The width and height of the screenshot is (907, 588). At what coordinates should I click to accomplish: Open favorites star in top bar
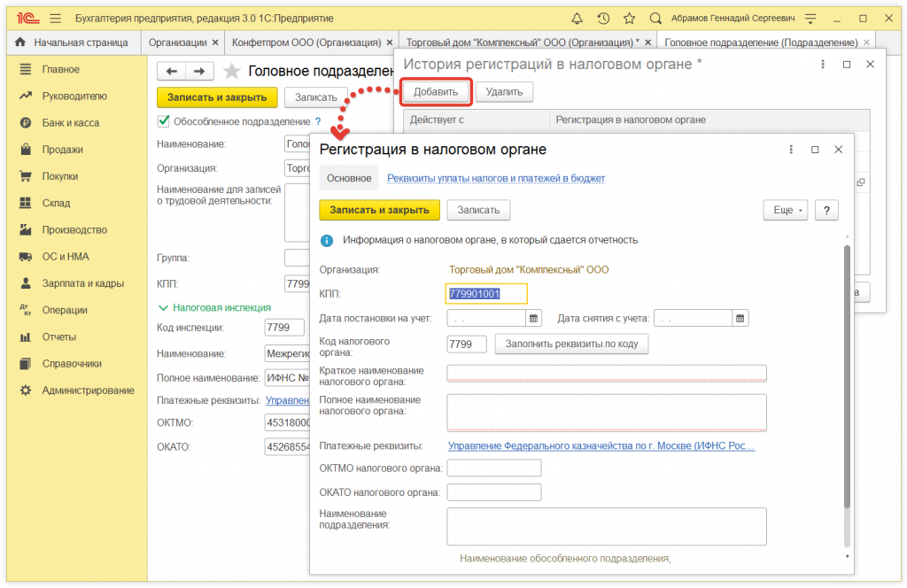coord(629,18)
